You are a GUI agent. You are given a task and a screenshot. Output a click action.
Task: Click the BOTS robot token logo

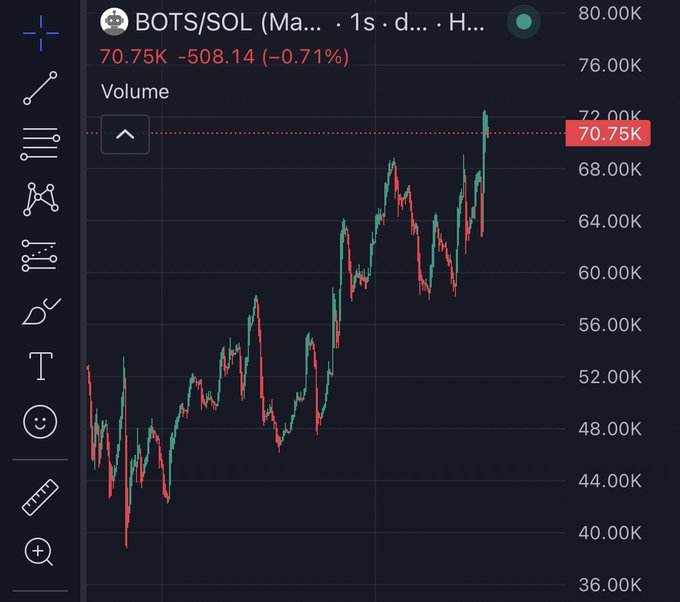(114, 22)
